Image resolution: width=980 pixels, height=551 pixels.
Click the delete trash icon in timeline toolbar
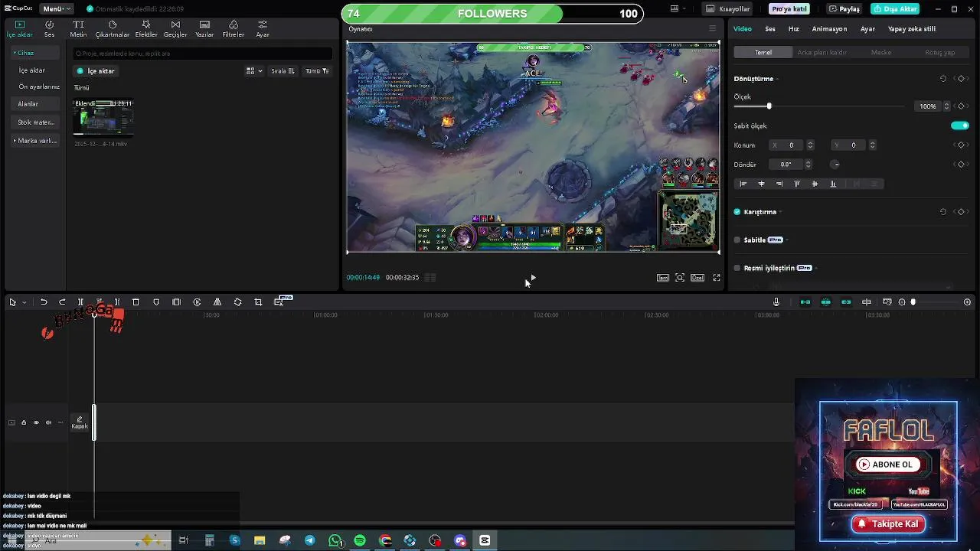click(x=136, y=302)
